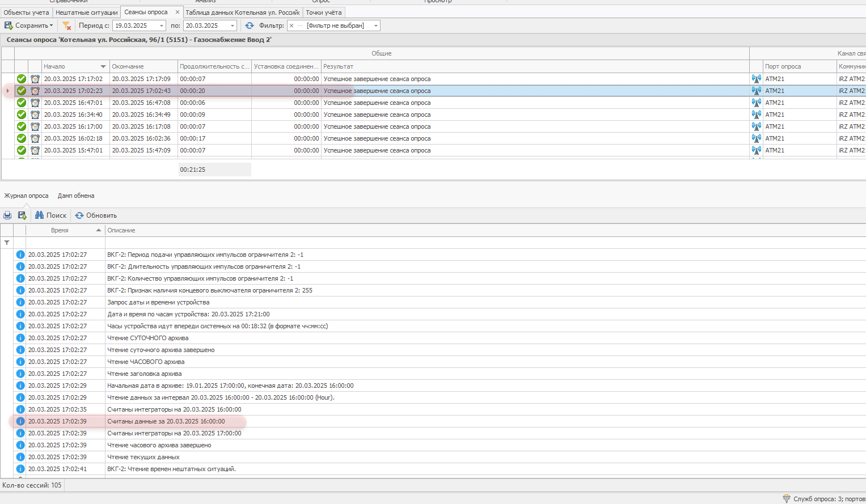Clear the Фильтр field with its X
This screenshot has height=504, width=866.
[x=292, y=26]
